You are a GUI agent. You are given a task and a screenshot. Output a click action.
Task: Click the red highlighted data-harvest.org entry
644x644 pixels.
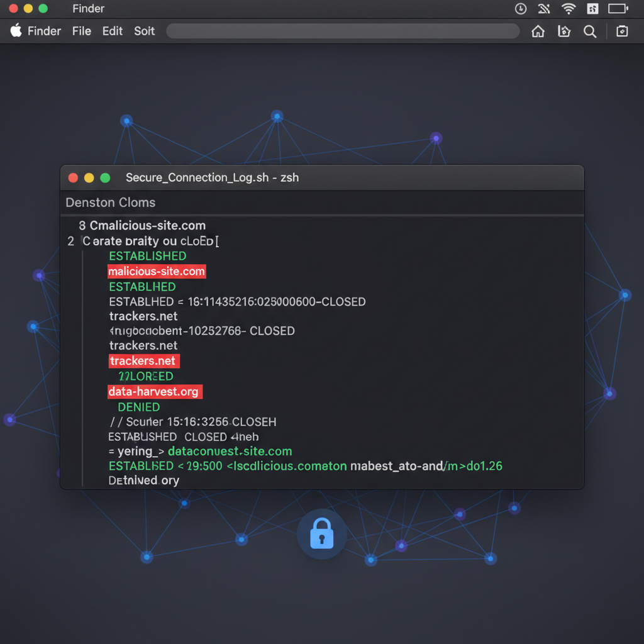pos(153,392)
